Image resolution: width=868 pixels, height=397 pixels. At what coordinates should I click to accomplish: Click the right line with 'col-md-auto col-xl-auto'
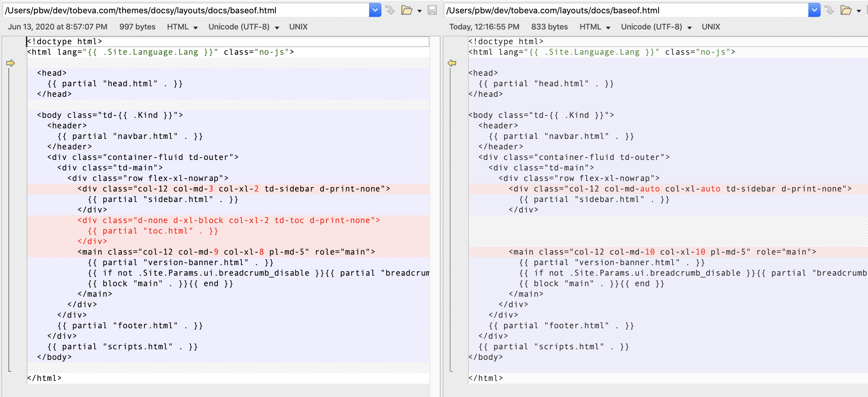pos(668,189)
